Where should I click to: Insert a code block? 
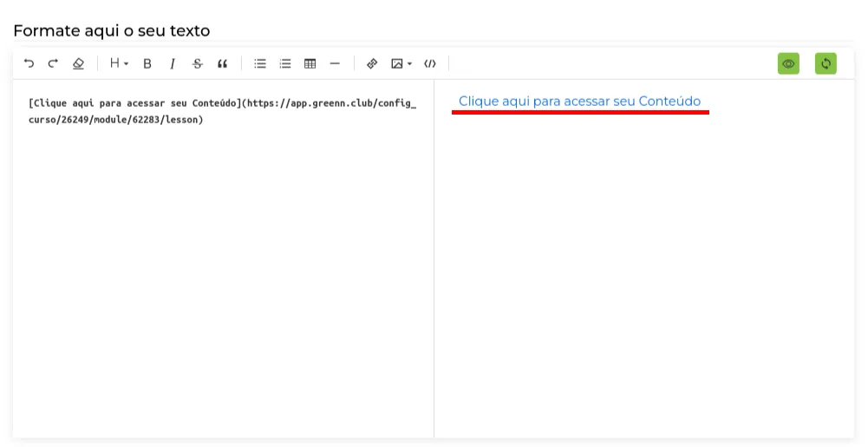coord(430,63)
